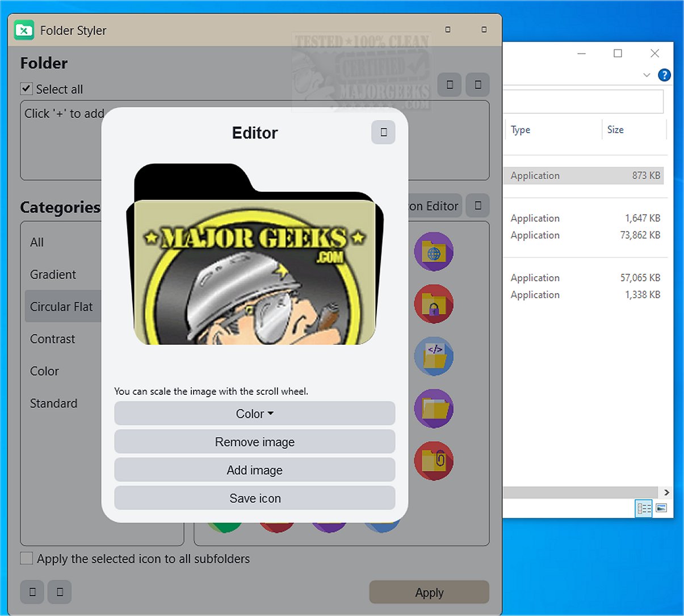Select the Color category
684x616 pixels.
click(x=44, y=371)
